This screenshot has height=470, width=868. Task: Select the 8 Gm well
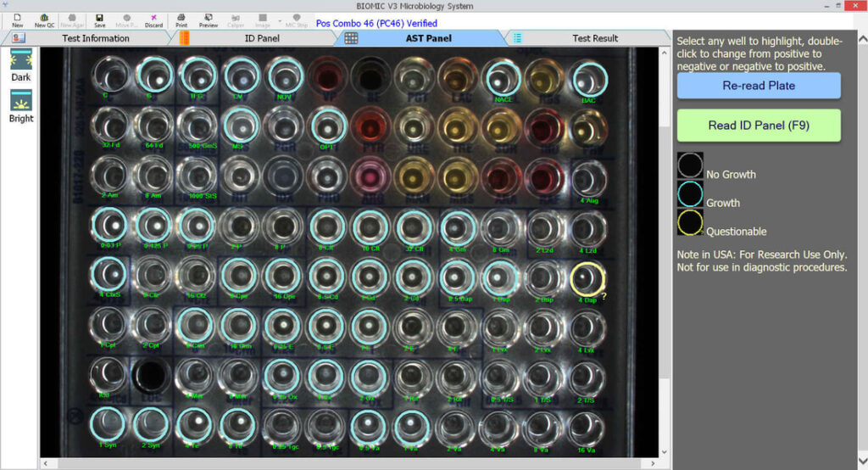click(501, 229)
